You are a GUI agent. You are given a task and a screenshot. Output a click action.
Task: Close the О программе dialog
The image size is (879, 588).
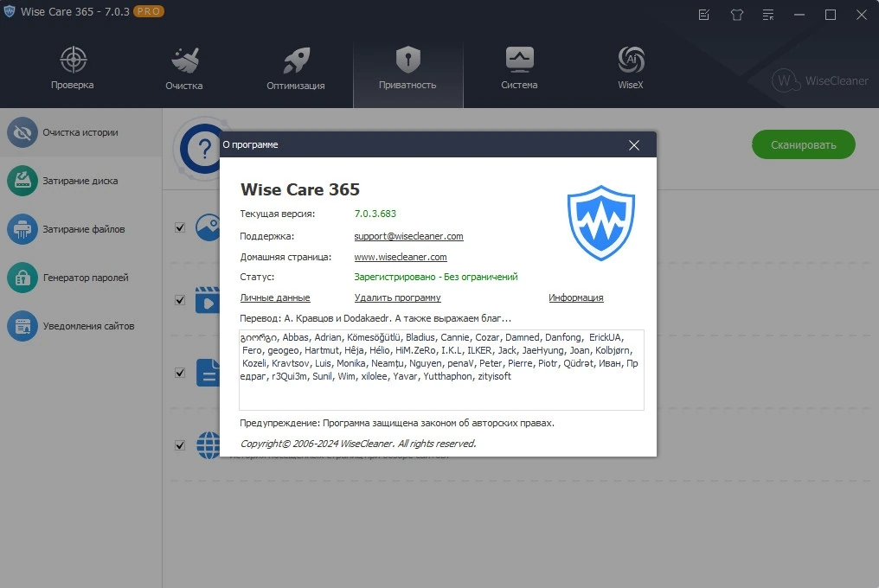[634, 145]
